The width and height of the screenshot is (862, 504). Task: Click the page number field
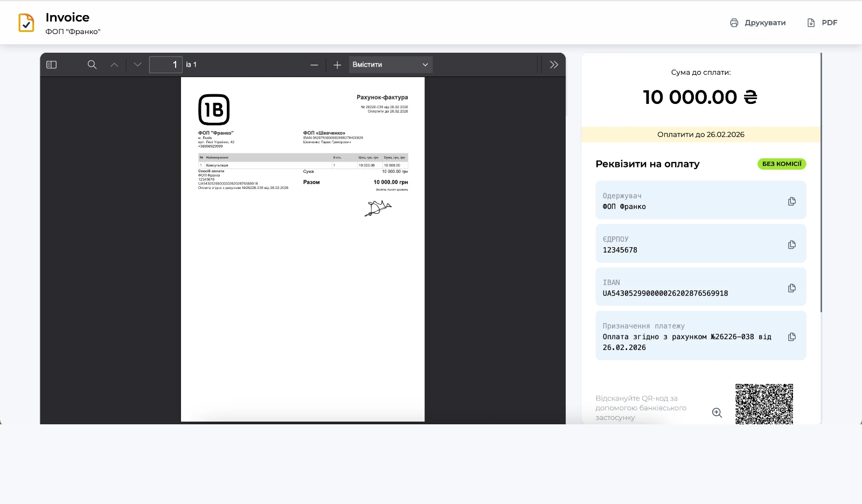166,65
